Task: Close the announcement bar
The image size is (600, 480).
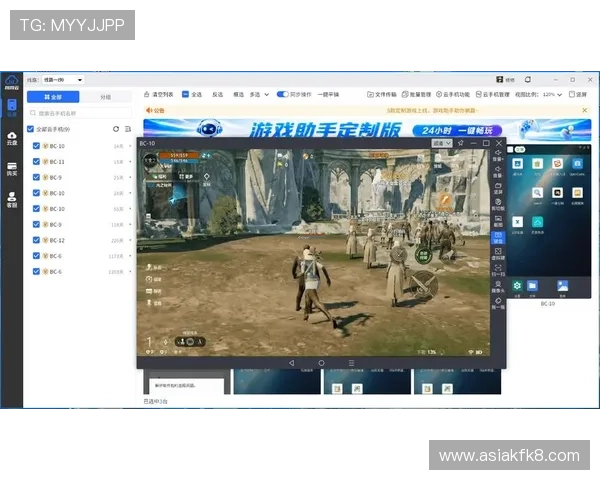Action: tap(585, 110)
